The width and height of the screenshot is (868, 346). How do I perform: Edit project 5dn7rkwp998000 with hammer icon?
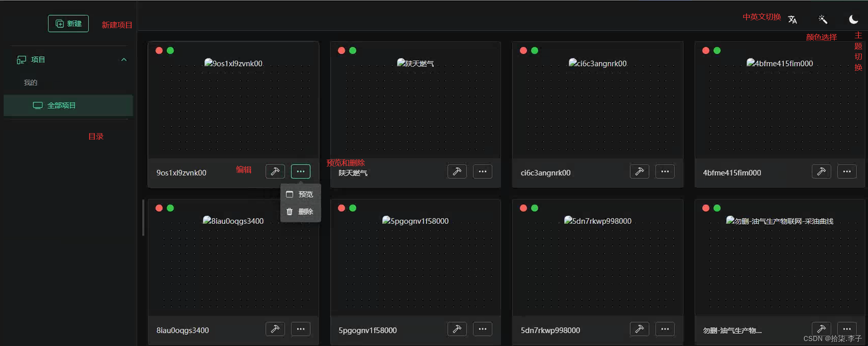pyautogui.click(x=640, y=329)
